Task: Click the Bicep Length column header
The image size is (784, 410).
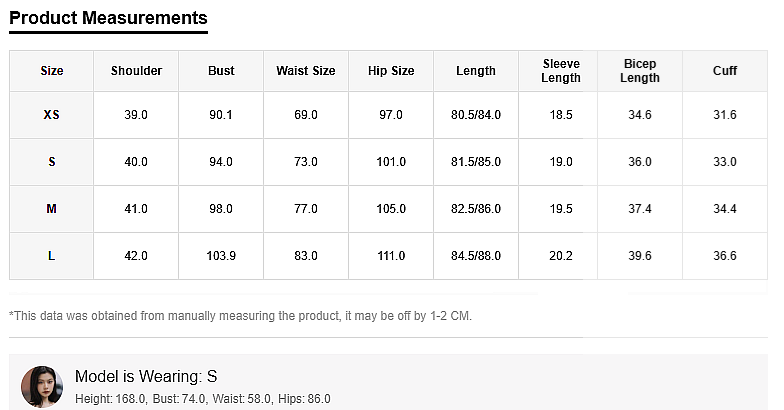Action: 640,71
